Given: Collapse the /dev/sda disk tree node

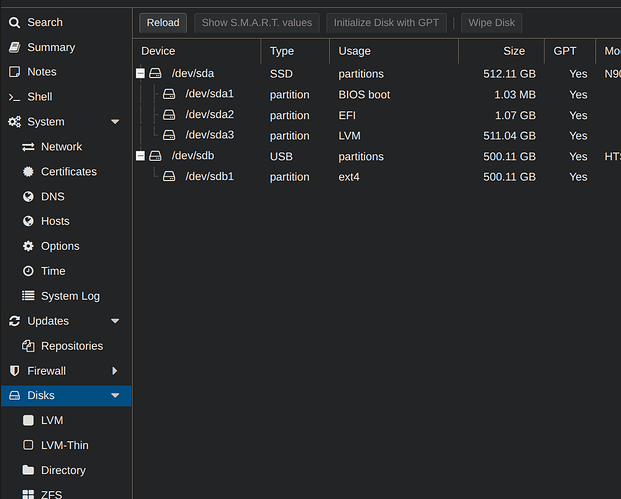Looking at the screenshot, I should (140, 74).
